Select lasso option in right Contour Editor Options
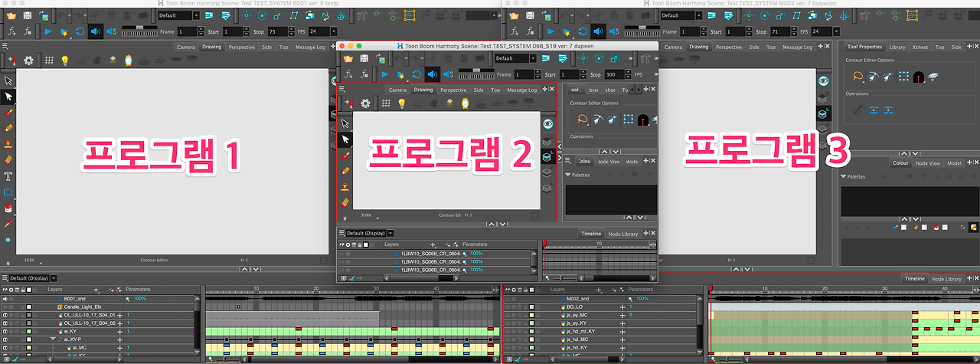This screenshot has height=364, width=980. click(x=858, y=77)
